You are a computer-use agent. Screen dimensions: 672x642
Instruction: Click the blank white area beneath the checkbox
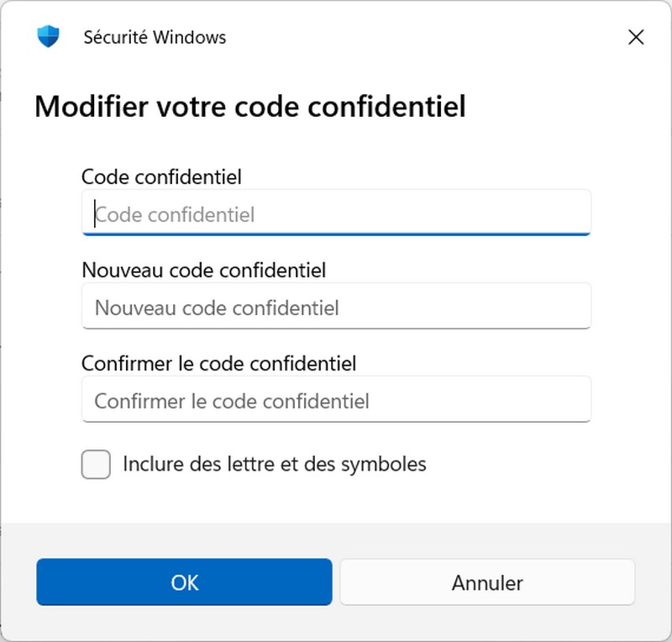(x=336, y=501)
